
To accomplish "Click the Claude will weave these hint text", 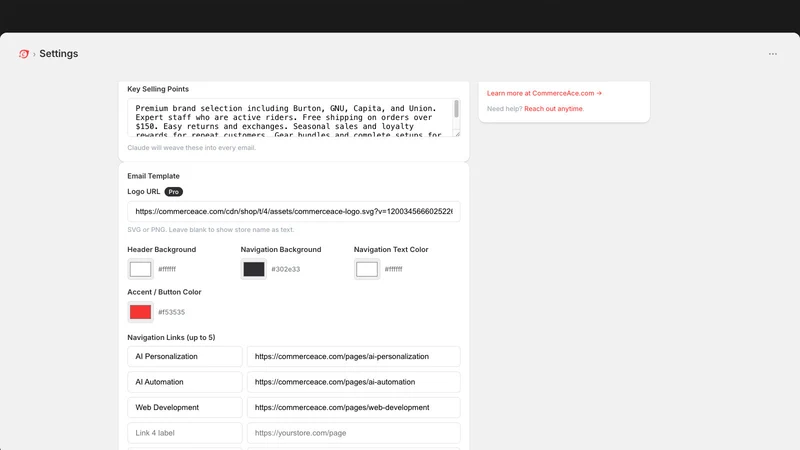I will click(x=191, y=147).
